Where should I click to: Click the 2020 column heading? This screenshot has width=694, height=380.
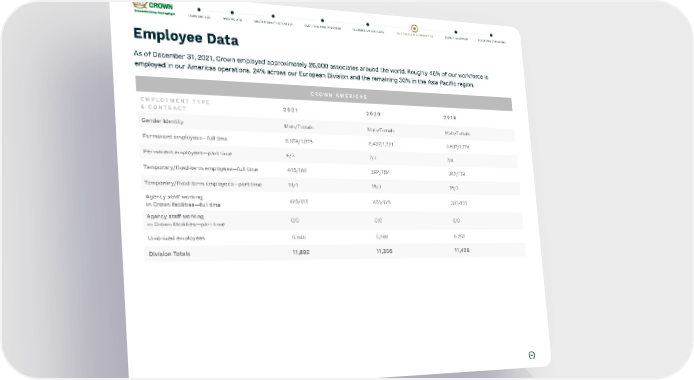click(373, 114)
